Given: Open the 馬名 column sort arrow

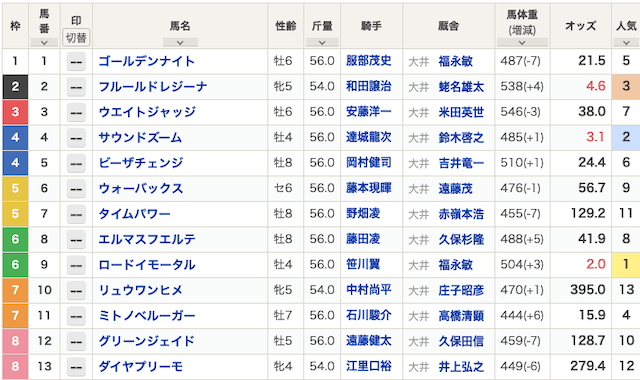Looking at the screenshot, I should pyautogui.click(x=180, y=42).
